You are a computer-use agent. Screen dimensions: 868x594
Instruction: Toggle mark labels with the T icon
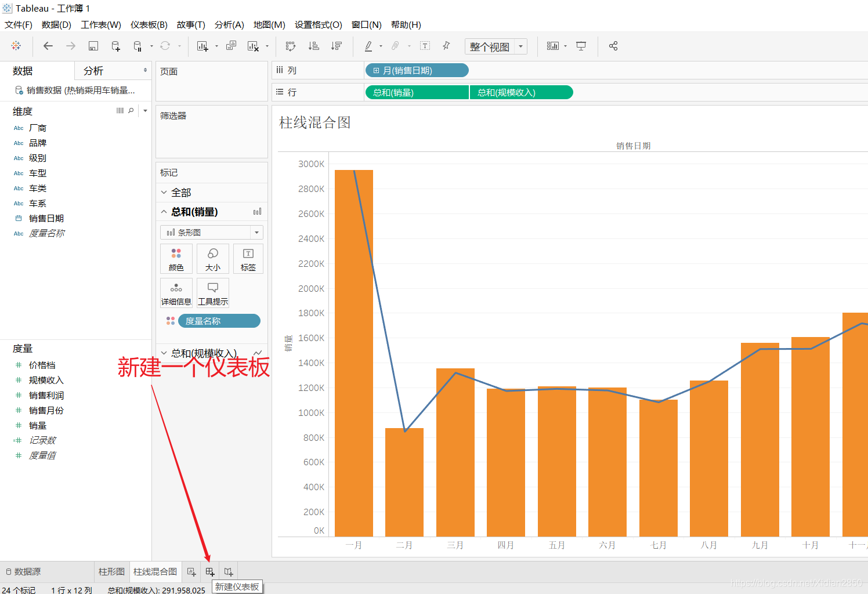[425, 46]
